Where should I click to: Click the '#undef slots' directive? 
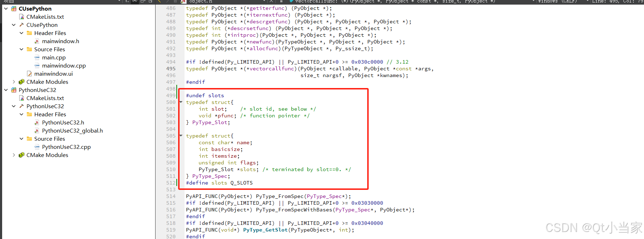point(205,95)
